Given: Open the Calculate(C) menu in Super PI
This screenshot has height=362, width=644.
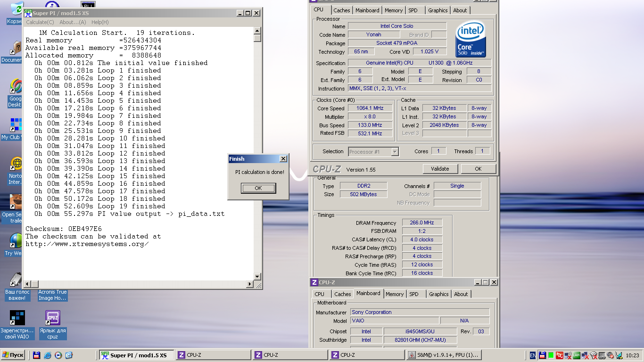Looking at the screenshot, I should click(40, 22).
